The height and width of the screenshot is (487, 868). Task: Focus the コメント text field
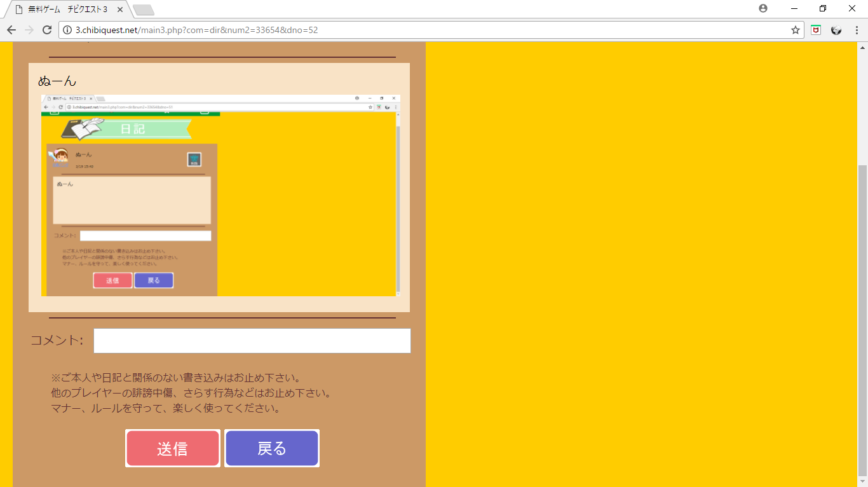tap(252, 341)
